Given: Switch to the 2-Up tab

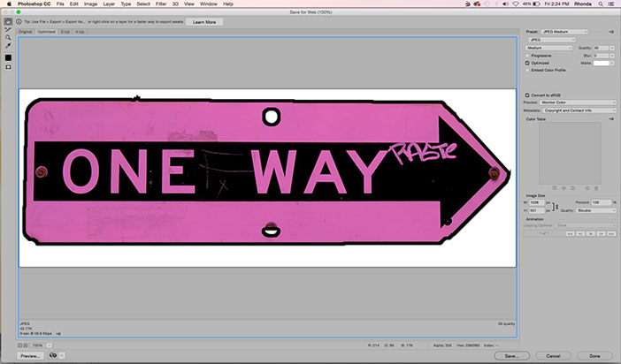Looking at the screenshot, I should click(65, 32).
